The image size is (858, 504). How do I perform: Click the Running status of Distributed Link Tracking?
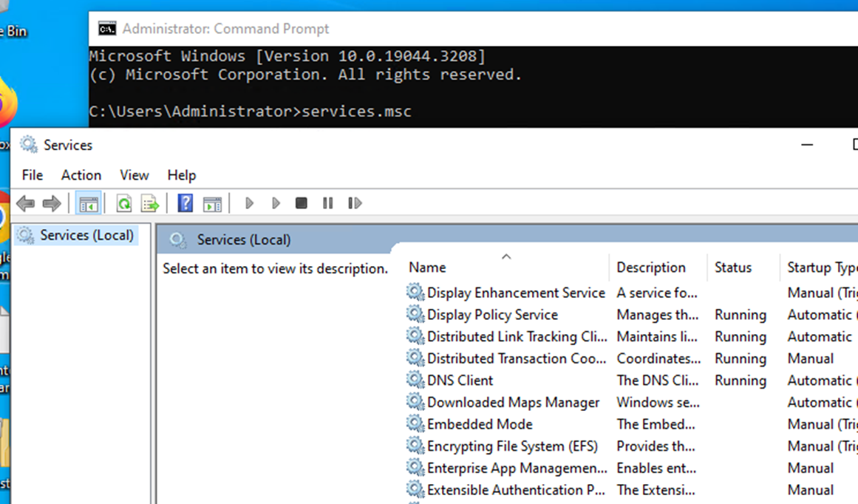pos(740,336)
